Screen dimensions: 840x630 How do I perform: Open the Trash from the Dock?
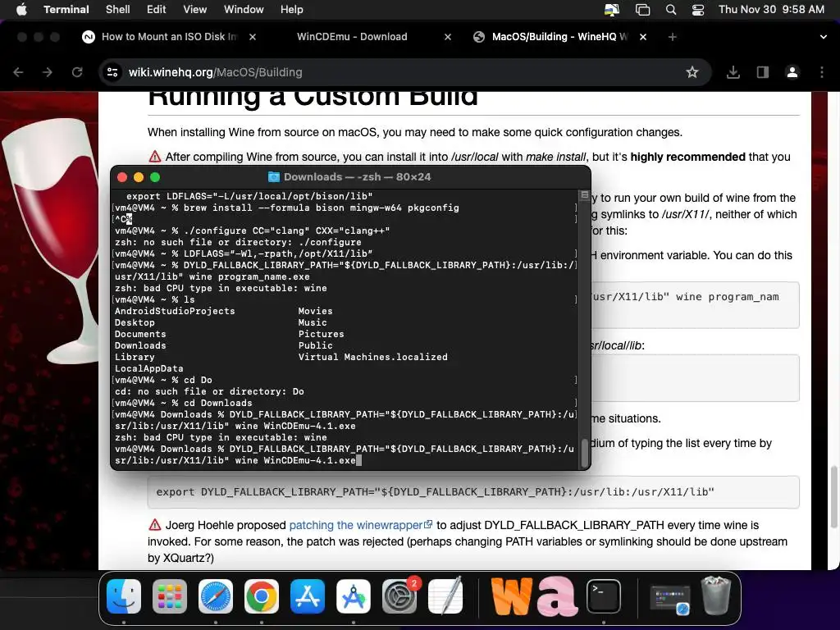pyautogui.click(x=717, y=596)
